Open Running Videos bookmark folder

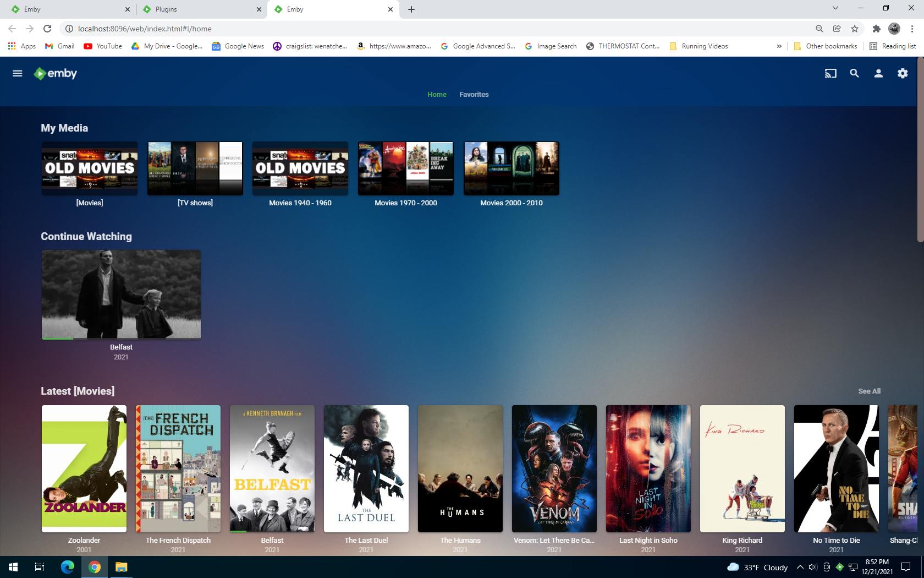click(698, 46)
